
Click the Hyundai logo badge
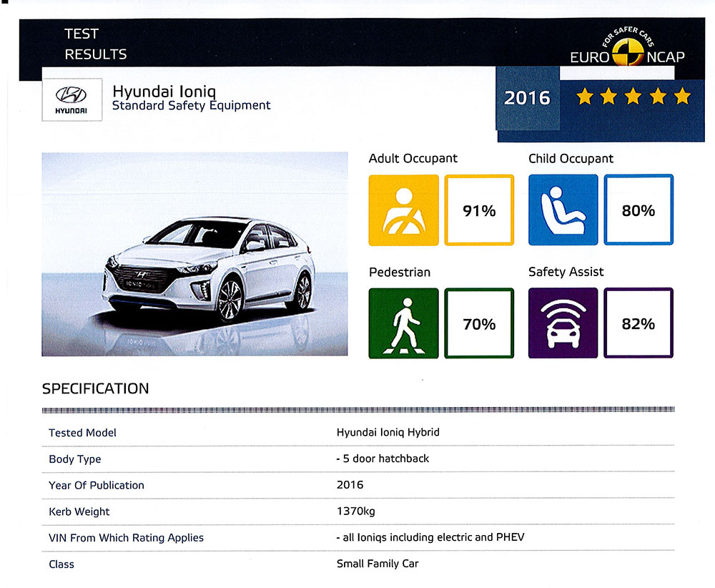click(72, 99)
